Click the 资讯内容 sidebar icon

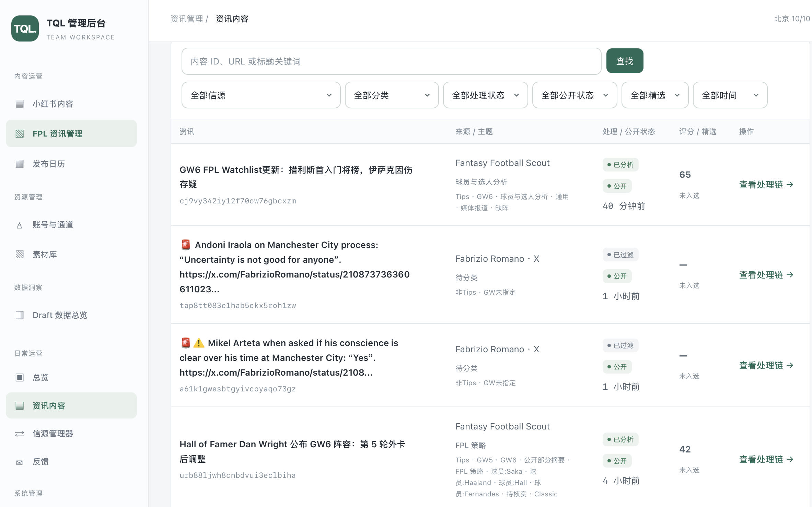tap(20, 405)
